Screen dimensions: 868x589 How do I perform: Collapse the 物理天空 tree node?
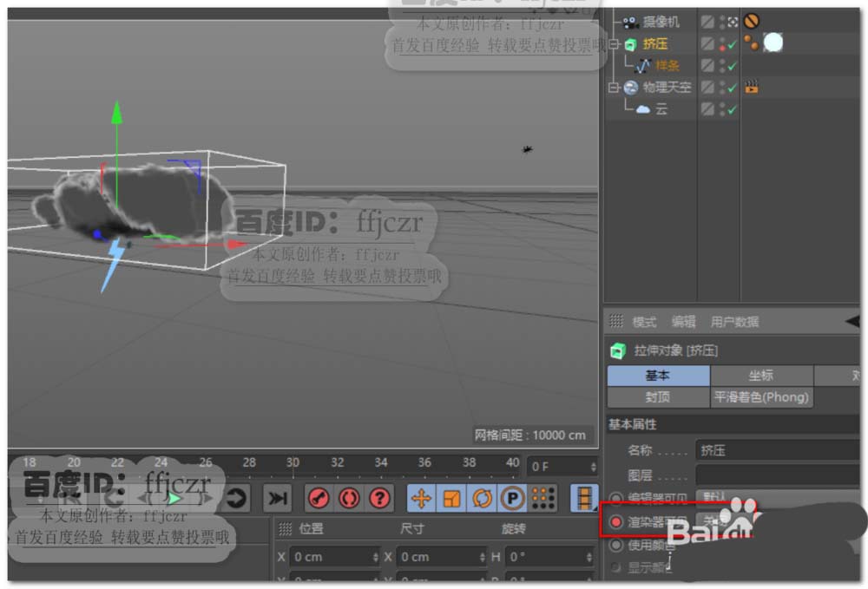click(x=613, y=88)
